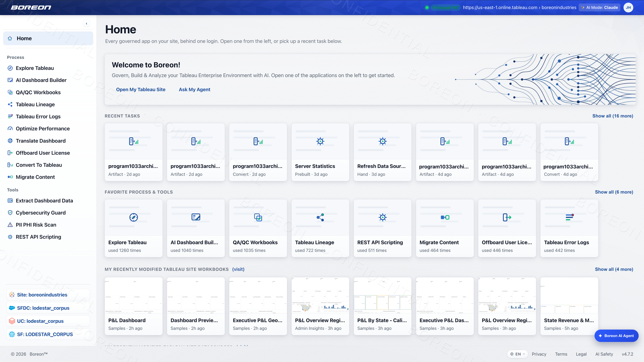The image size is (644, 362).
Task: Click Site: boreonindustries connection button
Action: (48, 295)
